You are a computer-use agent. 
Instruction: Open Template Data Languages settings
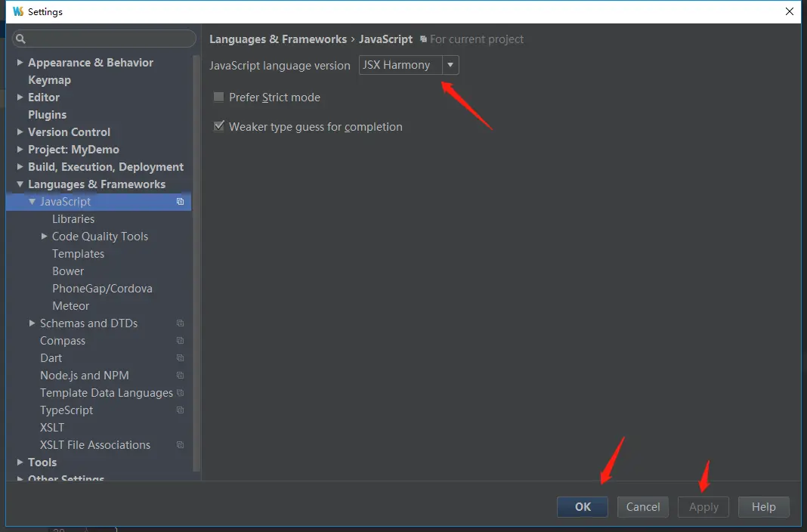tap(107, 393)
